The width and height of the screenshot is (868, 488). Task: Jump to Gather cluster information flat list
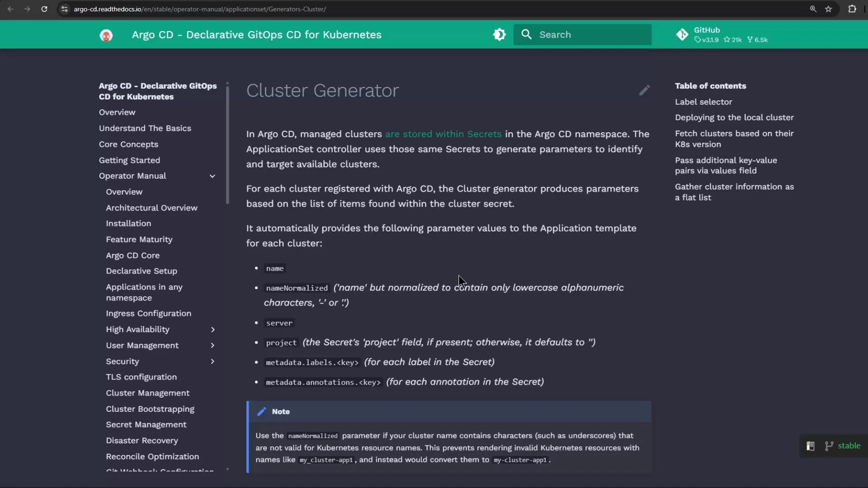click(734, 192)
